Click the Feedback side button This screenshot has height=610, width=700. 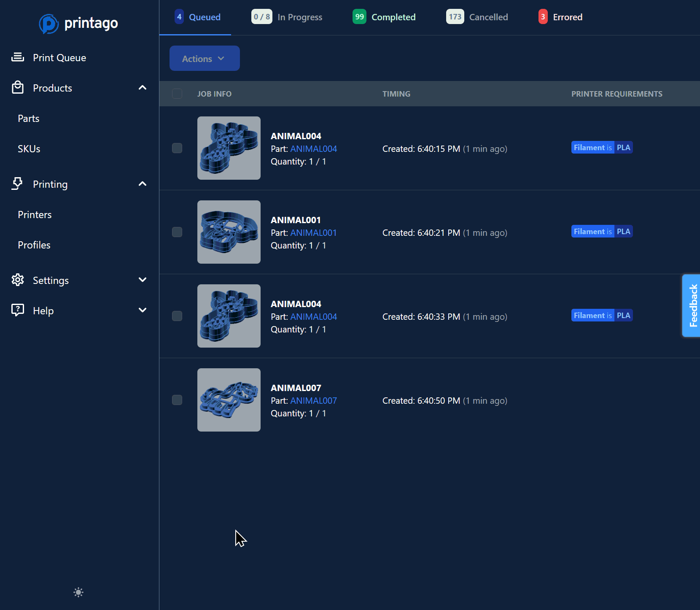[692, 305]
